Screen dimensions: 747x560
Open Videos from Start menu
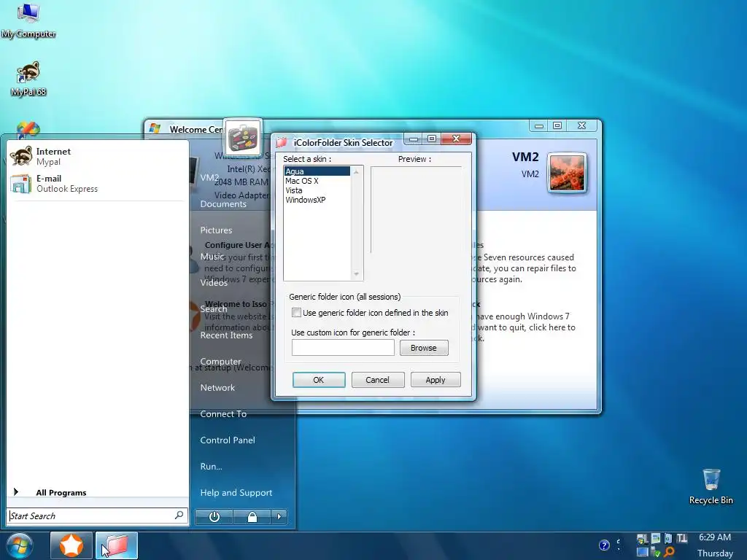pos(214,282)
